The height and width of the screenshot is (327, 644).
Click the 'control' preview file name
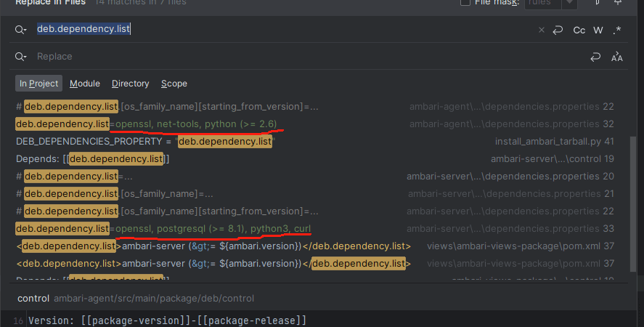[x=33, y=298]
